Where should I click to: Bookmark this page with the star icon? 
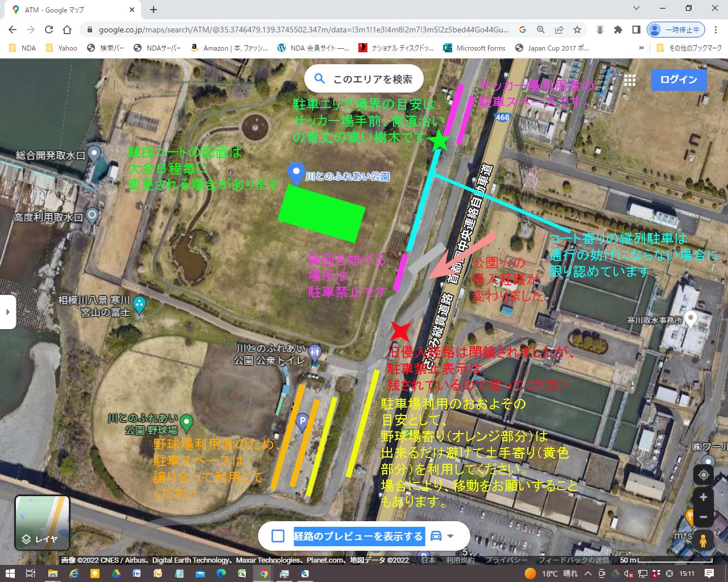point(577,30)
